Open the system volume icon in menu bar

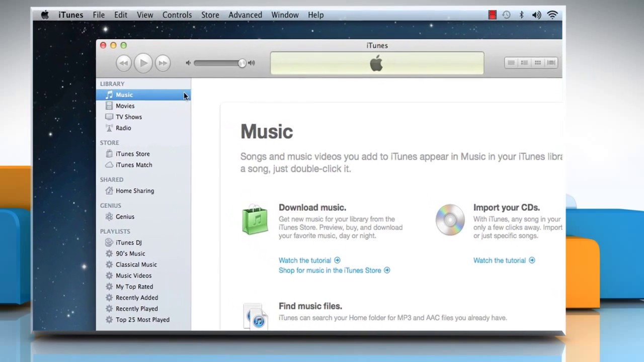(537, 15)
